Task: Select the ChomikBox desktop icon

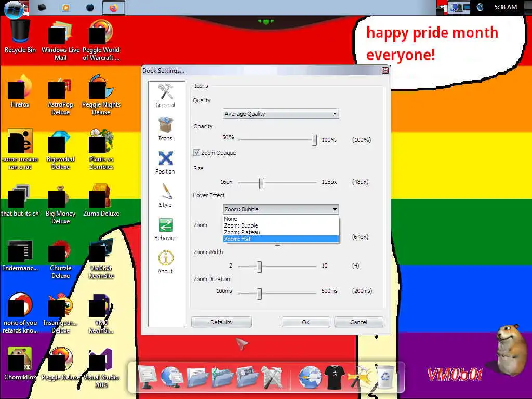Action: click(20, 364)
